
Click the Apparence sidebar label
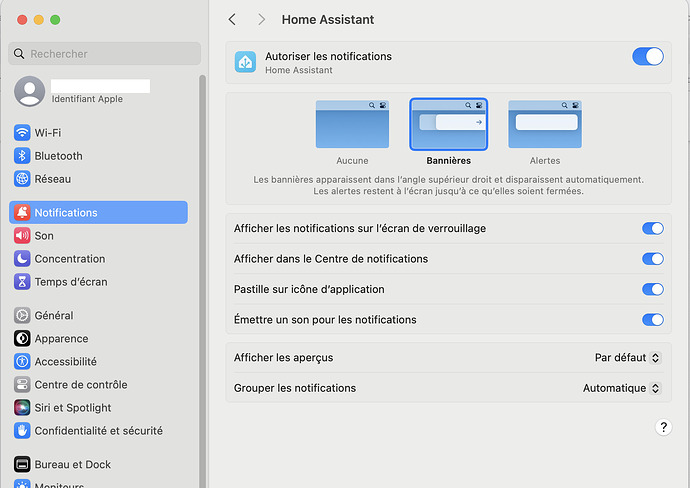click(x=61, y=339)
